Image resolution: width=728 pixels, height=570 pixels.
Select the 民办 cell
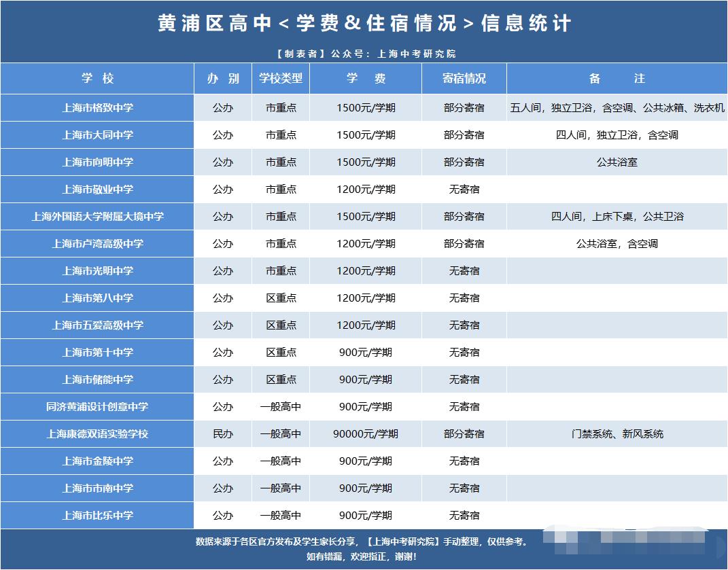[223, 434]
